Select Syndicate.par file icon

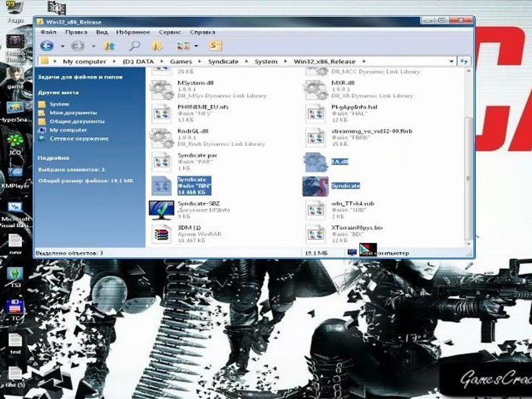click(x=162, y=162)
